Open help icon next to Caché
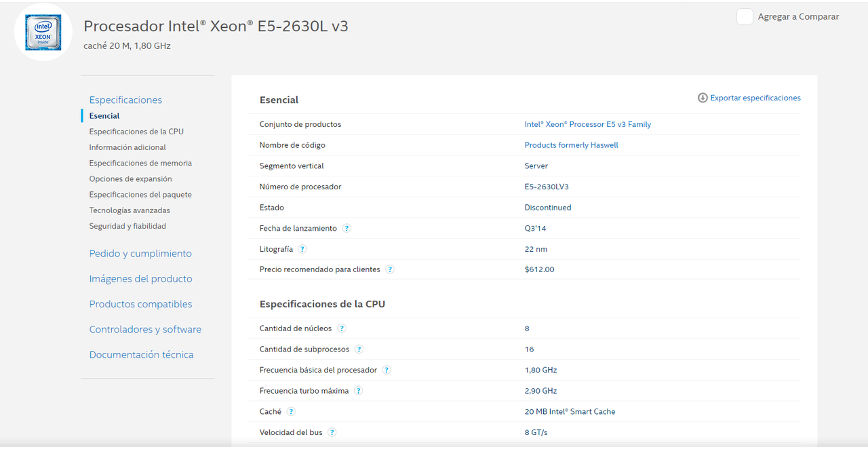This screenshot has height=454, width=868. pyautogui.click(x=291, y=411)
